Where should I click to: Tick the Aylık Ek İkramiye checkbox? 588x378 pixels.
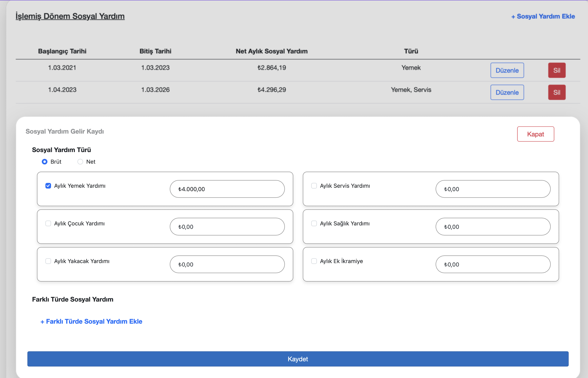click(x=314, y=261)
